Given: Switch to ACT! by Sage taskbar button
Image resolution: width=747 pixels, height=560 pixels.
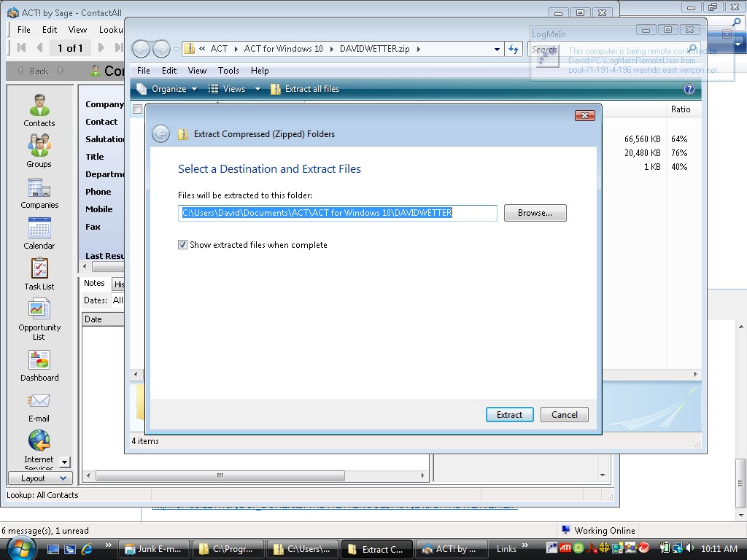Looking at the screenshot, I should [x=452, y=549].
